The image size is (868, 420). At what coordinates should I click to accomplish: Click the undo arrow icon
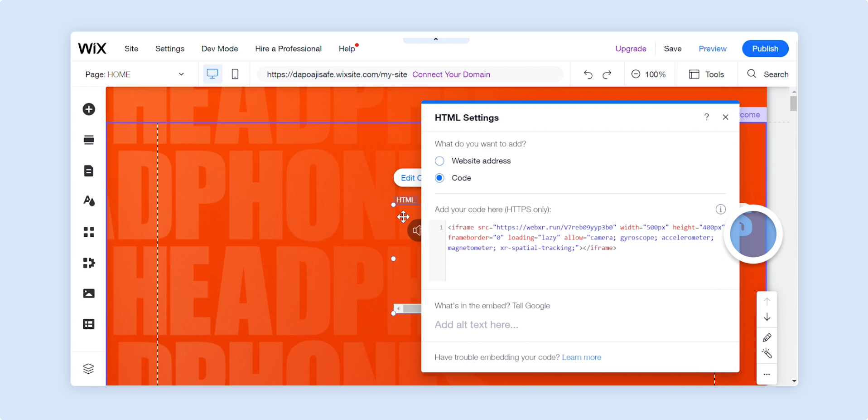[x=588, y=74]
